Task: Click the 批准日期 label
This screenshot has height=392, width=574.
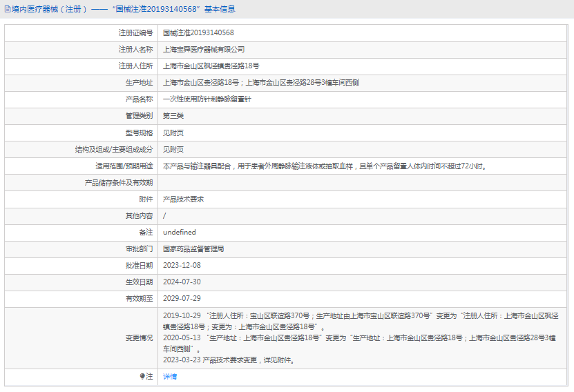Action: [x=139, y=266]
